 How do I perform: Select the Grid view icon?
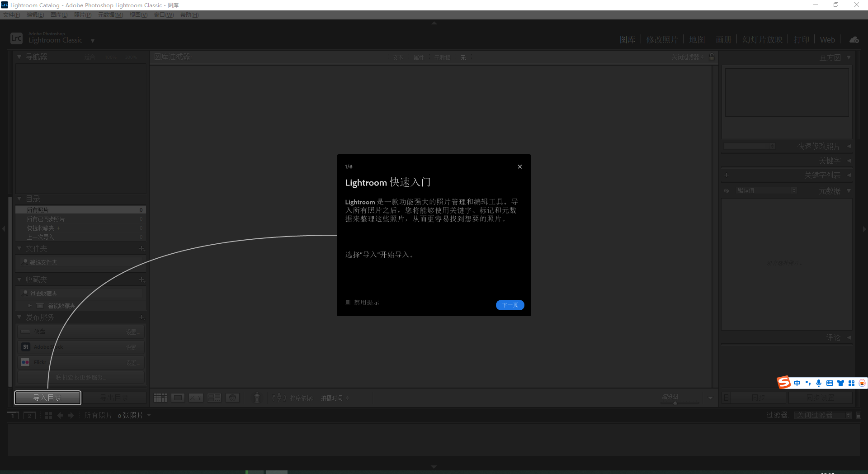[160, 398]
